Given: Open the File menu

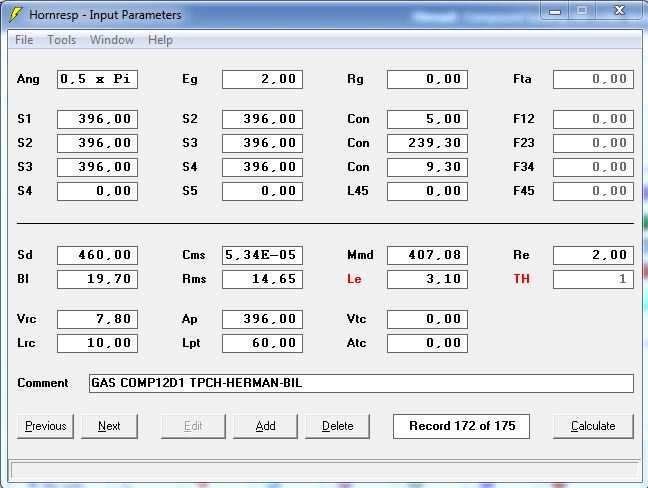Looking at the screenshot, I should coord(24,40).
